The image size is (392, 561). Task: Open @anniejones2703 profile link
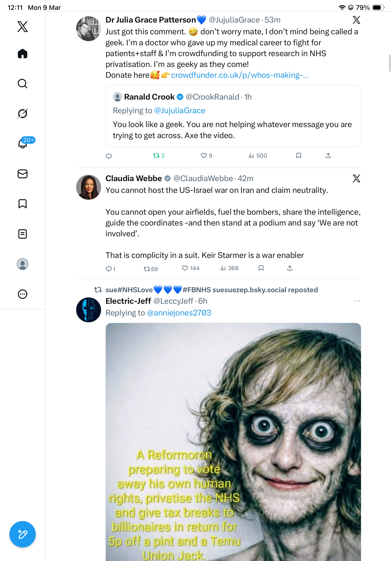(x=179, y=313)
